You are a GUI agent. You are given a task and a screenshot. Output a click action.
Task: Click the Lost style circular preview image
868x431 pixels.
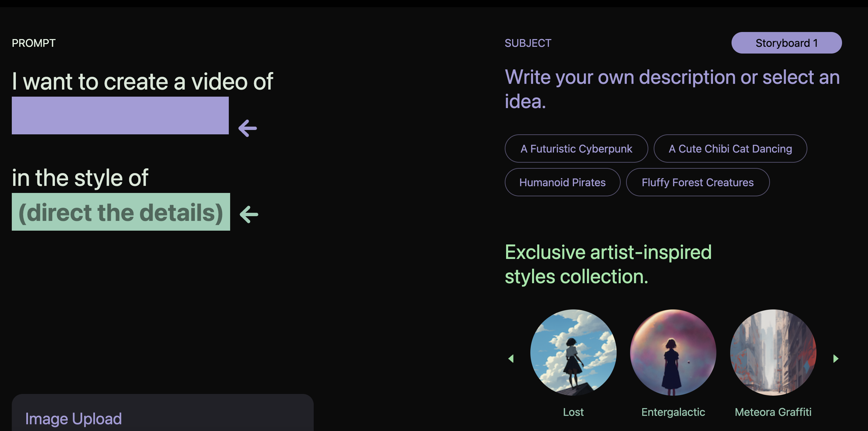click(573, 353)
